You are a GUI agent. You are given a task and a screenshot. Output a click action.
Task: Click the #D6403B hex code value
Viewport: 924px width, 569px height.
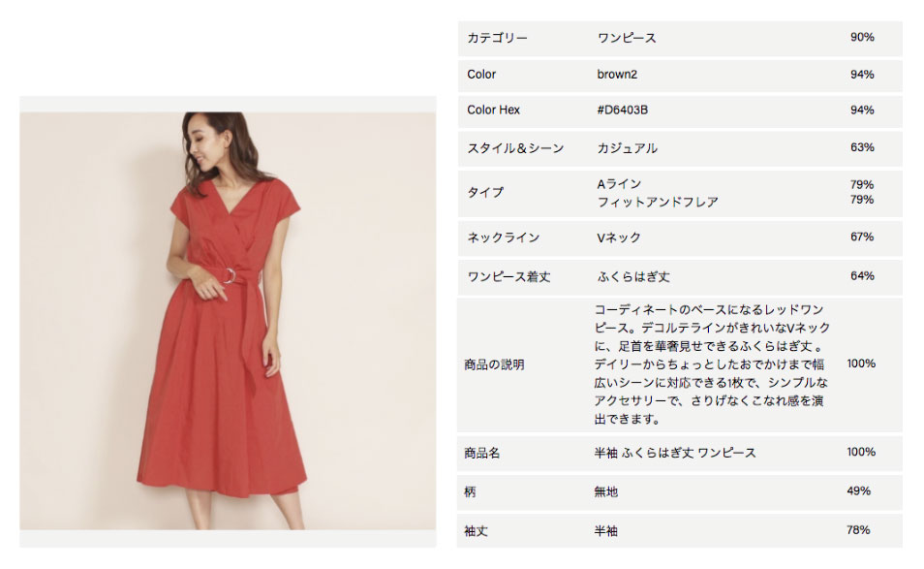click(x=622, y=110)
